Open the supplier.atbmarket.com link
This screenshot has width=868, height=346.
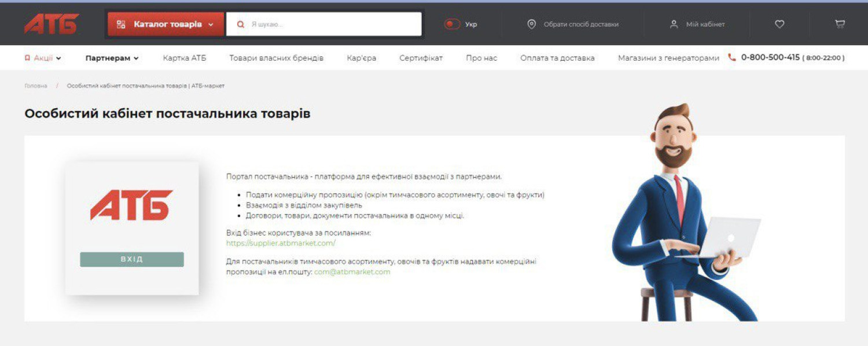(281, 244)
